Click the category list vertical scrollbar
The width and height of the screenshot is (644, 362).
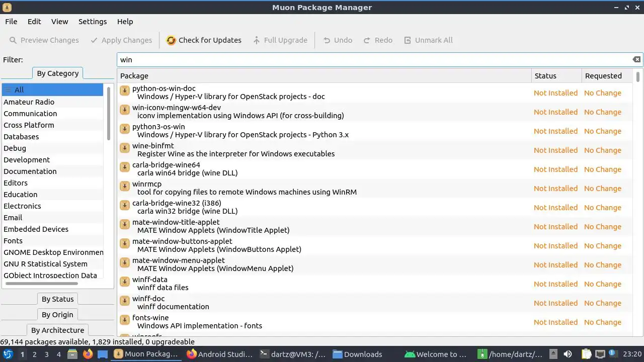[109, 113]
